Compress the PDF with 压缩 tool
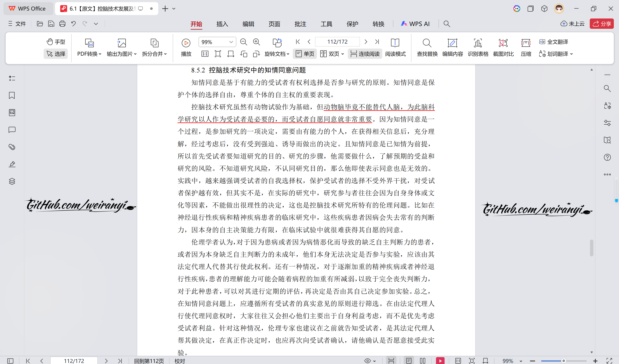Viewport: 619px width, 364px height. coord(526,47)
